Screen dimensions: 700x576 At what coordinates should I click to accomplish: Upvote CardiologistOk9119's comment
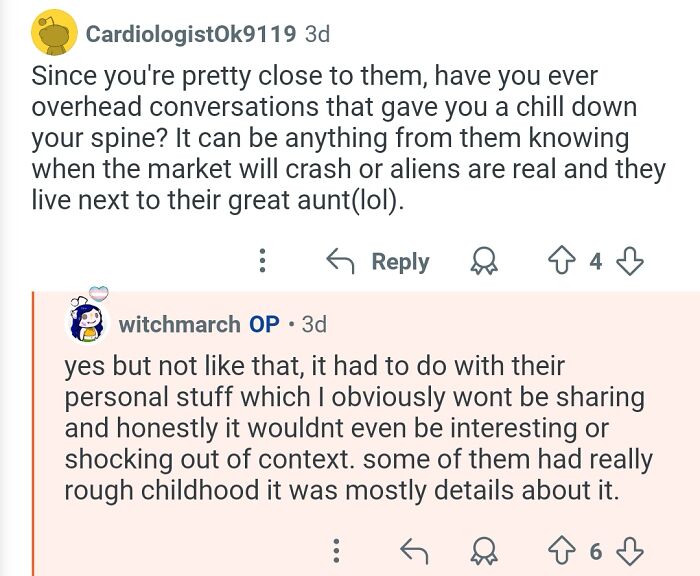click(x=562, y=261)
